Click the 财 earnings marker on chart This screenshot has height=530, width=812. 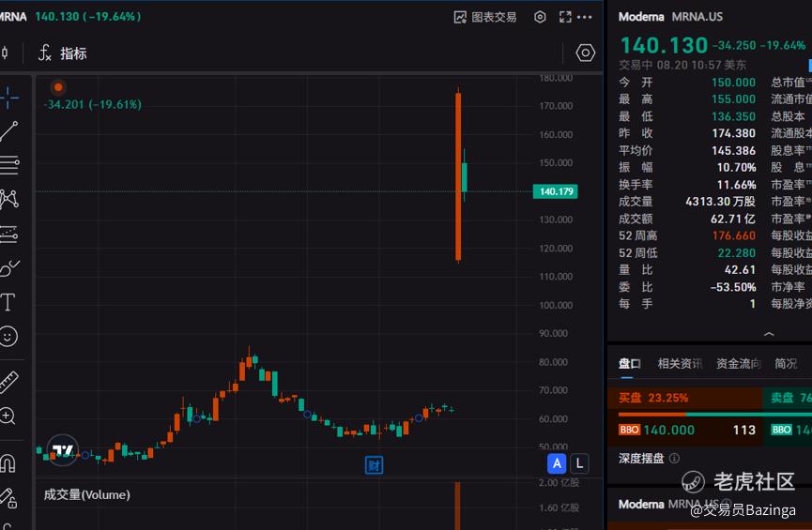(x=374, y=465)
